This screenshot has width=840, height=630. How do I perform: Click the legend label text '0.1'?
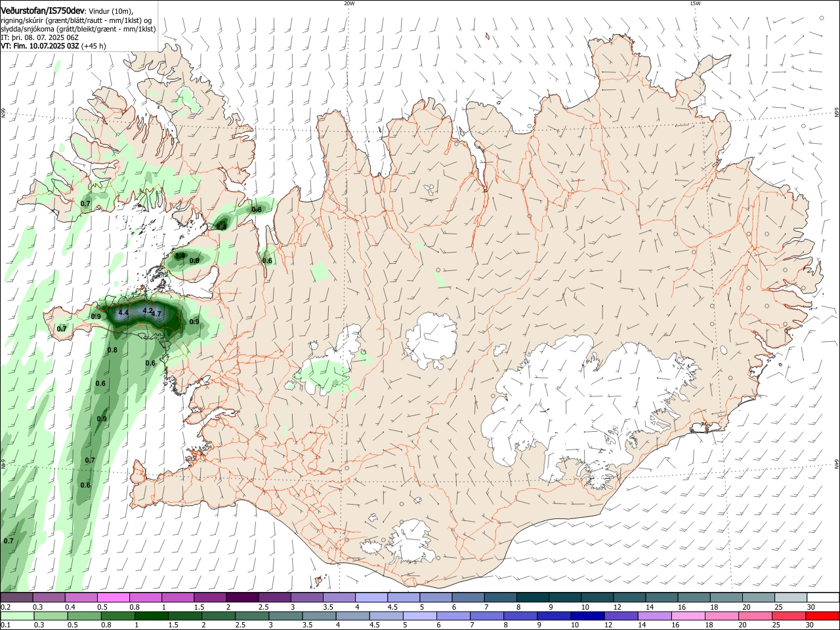point(5,625)
